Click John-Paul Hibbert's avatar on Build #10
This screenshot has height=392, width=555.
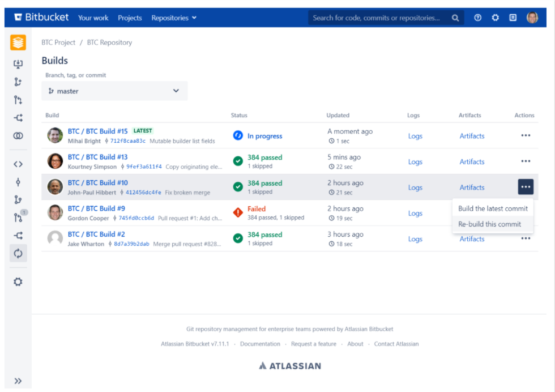click(x=55, y=186)
